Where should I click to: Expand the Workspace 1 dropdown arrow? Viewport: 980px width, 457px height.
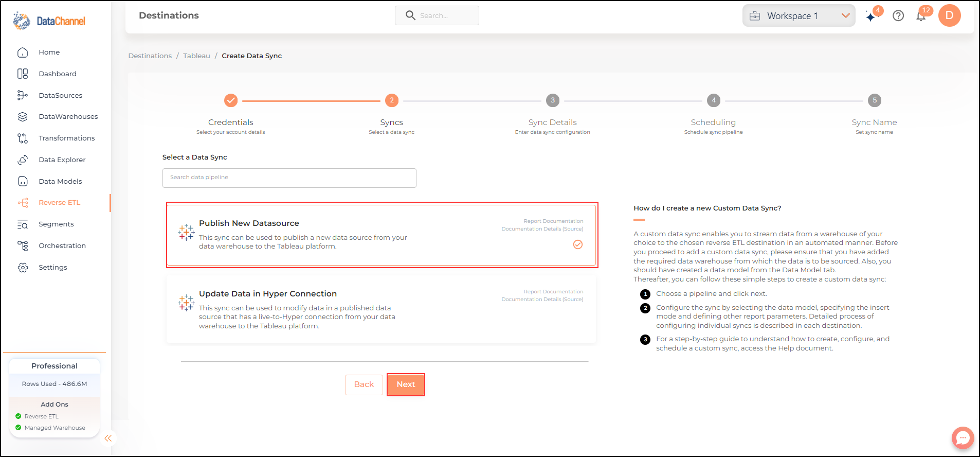pos(845,16)
